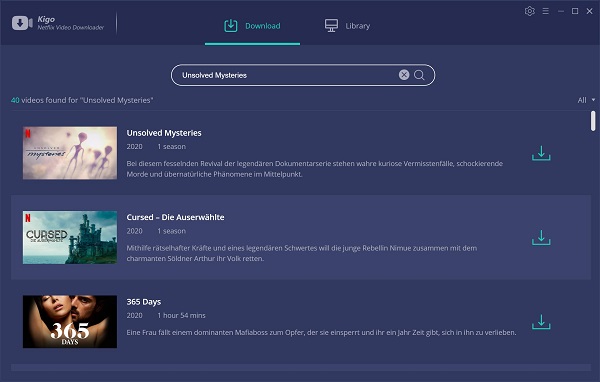The width and height of the screenshot is (600, 382).
Task: Click the download icon for Unsolved Mysteries
Action: point(541,153)
